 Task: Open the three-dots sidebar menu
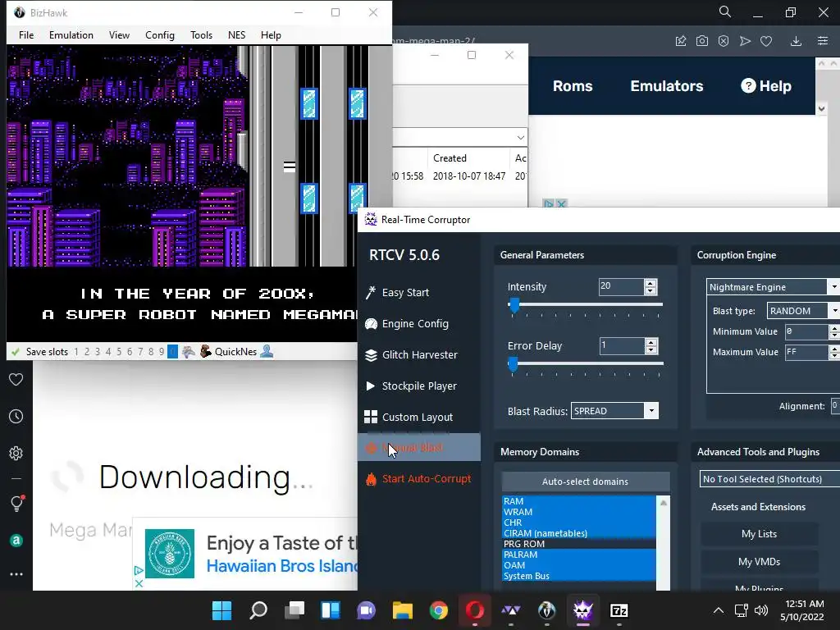coord(16,573)
